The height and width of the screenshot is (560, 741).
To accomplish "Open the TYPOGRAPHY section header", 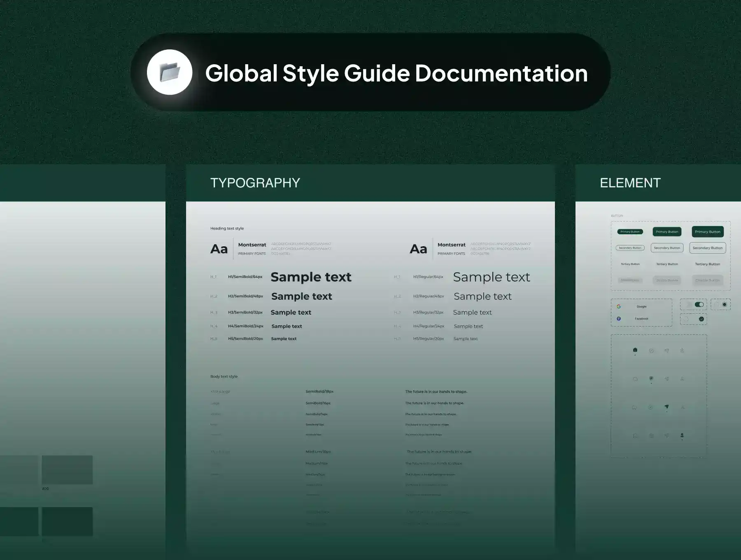I will tap(255, 183).
